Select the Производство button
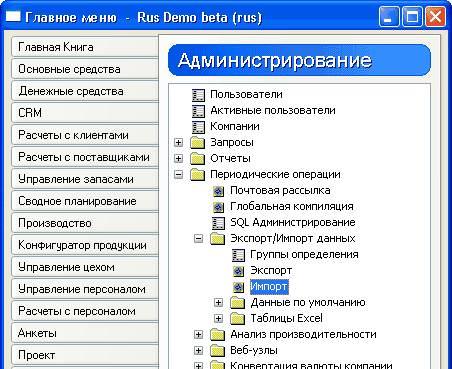Image resolution: width=452 pixels, height=369 pixels. 85,223
